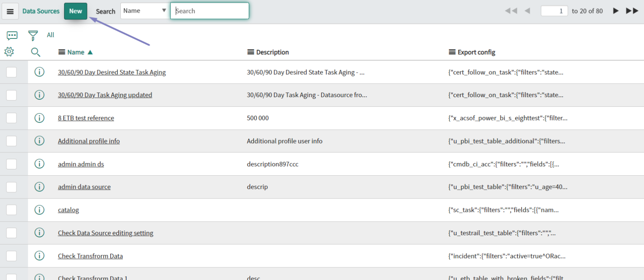
Task: Tick checkbox for Check Transfrorm Data row
Action: [x=11, y=256]
